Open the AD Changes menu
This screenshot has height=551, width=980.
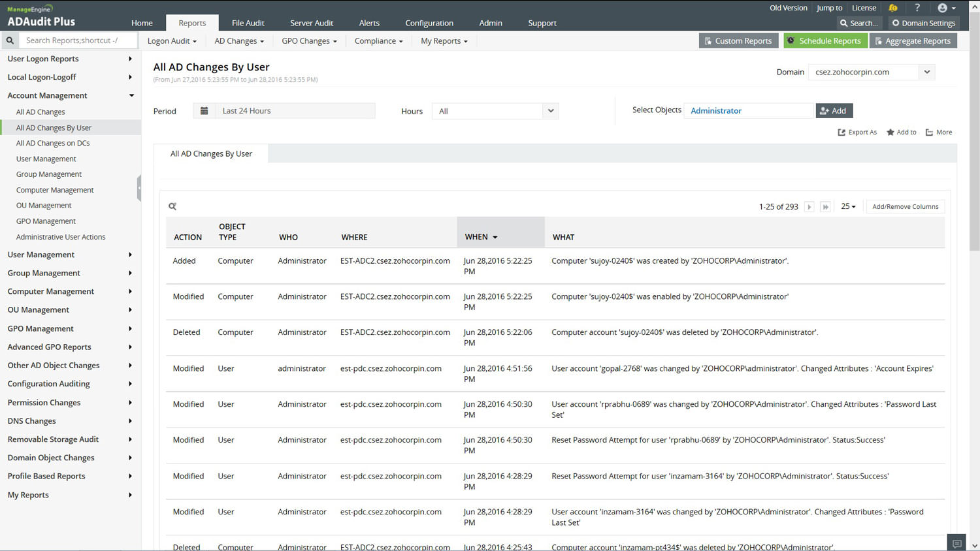239,40
